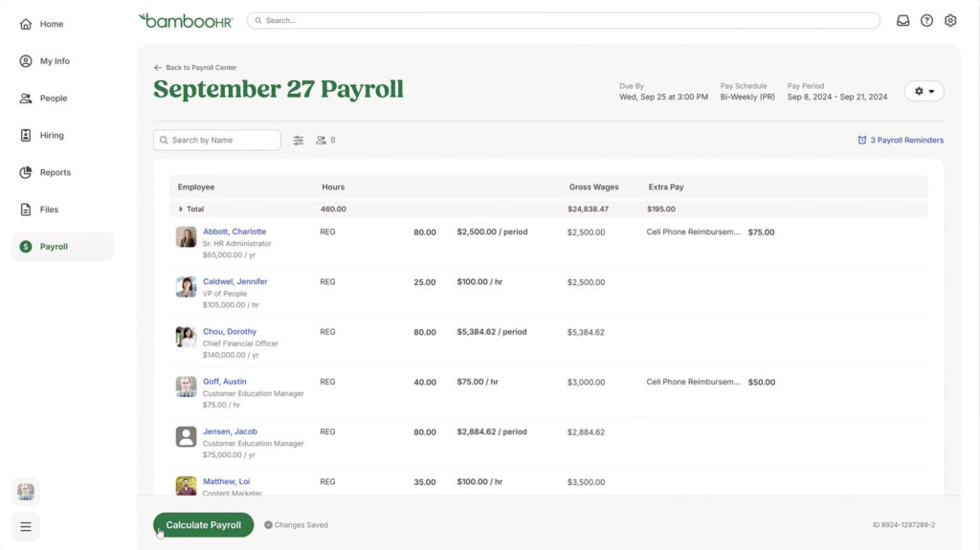Open the Files section
Viewport: 980px width, 550px height.
(x=49, y=209)
